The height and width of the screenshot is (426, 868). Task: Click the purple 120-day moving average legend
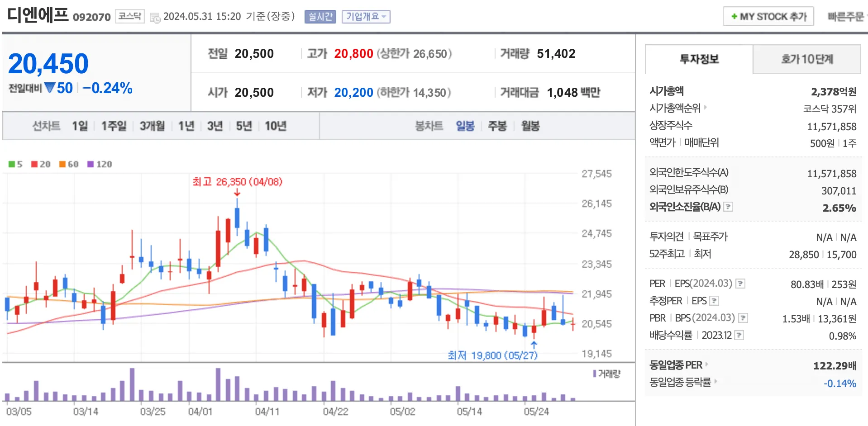pyautogui.click(x=100, y=164)
